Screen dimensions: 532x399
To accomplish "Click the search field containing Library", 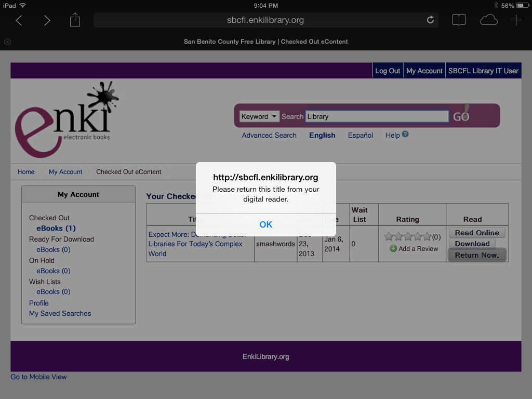I will (x=377, y=116).
